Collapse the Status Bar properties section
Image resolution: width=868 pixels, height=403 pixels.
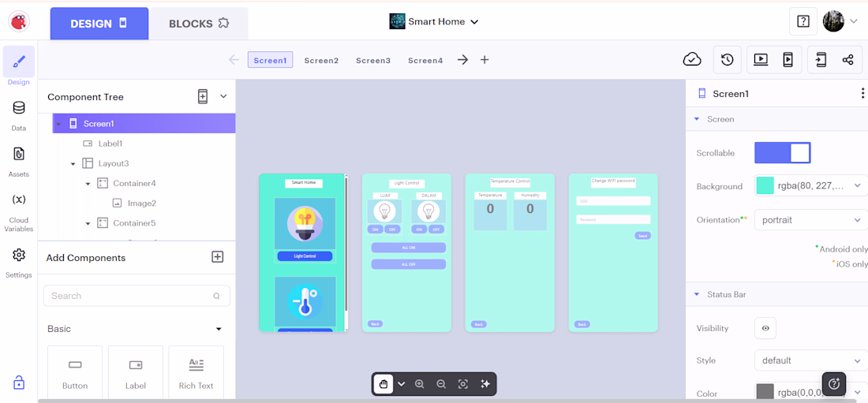click(x=697, y=294)
